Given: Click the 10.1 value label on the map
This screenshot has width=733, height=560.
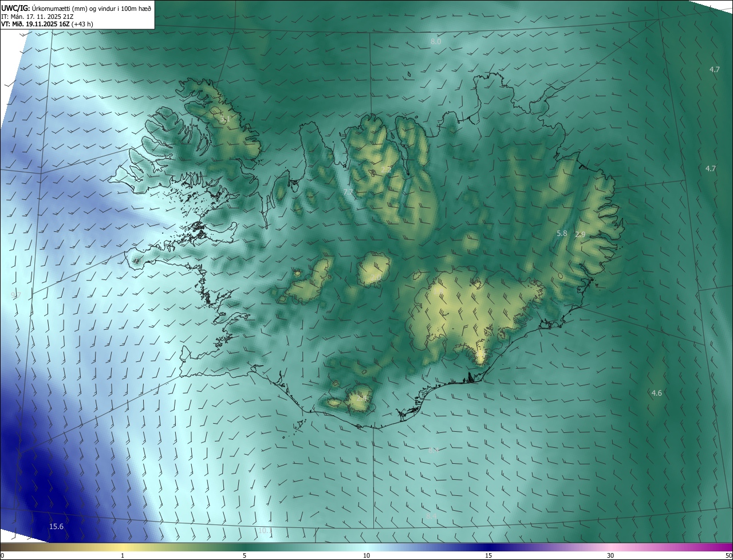Looking at the screenshot, I should point(265,531).
